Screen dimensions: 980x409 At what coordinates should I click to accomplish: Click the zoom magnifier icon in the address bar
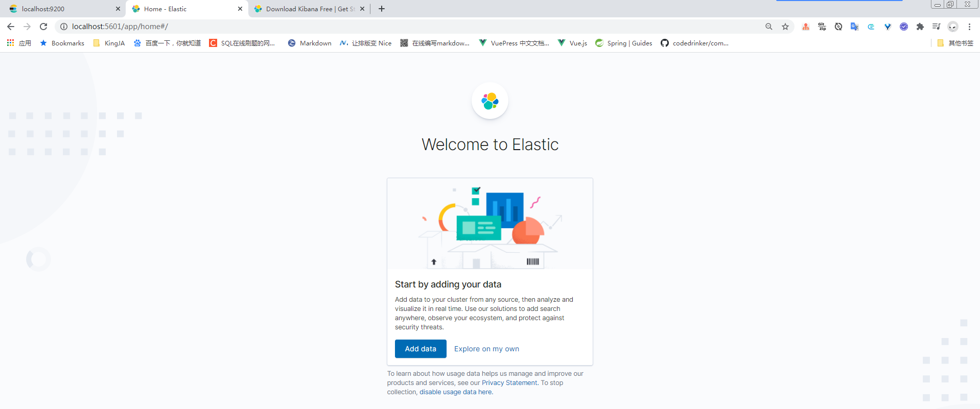click(x=768, y=27)
